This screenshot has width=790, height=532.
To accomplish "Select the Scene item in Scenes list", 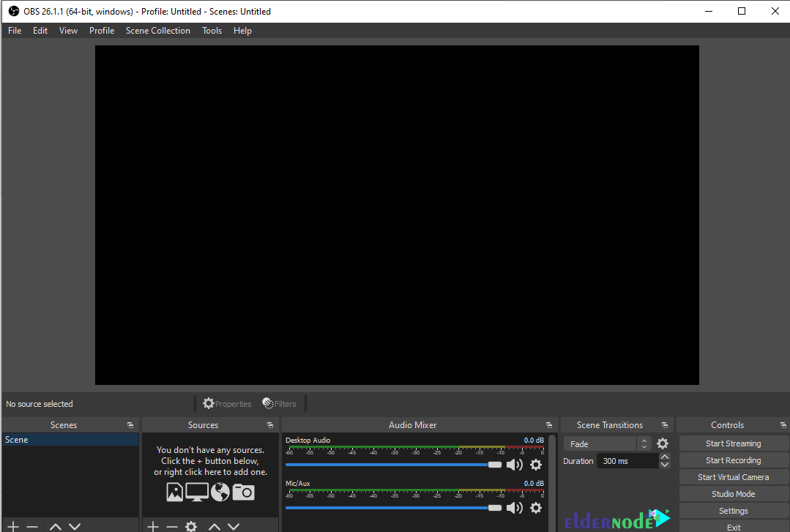I will [x=70, y=440].
